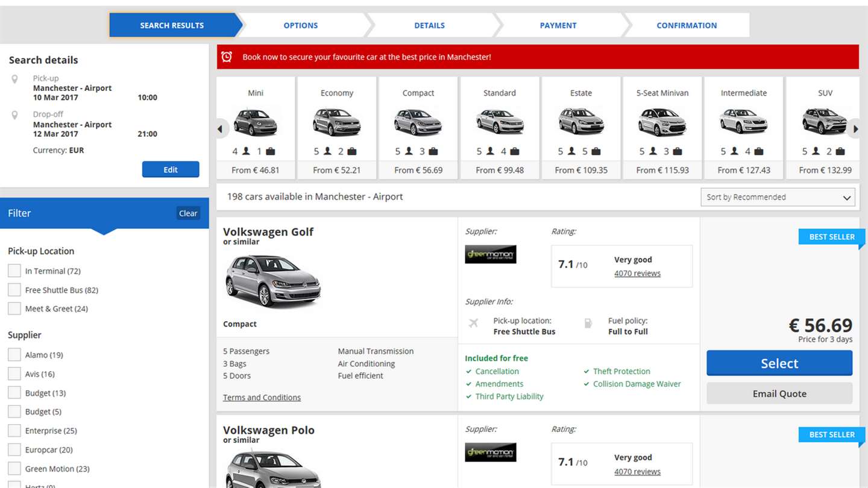Click the fuel pump icon beside Fuel policy
The image size is (868, 488).
588,324
